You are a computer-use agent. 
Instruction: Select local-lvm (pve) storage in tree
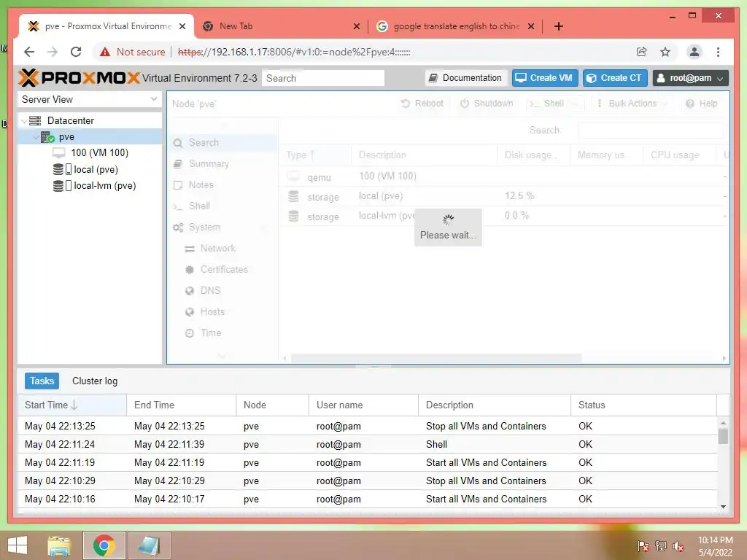click(x=105, y=186)
